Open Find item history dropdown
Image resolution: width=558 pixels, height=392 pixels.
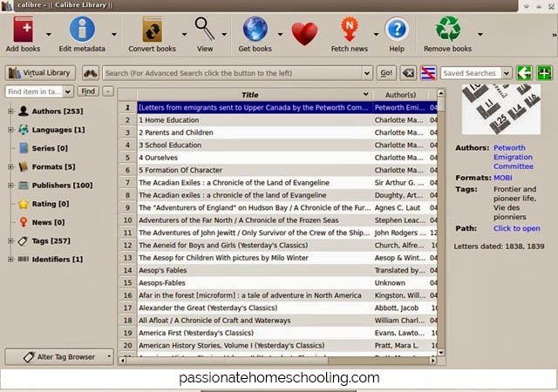[68, 91]
